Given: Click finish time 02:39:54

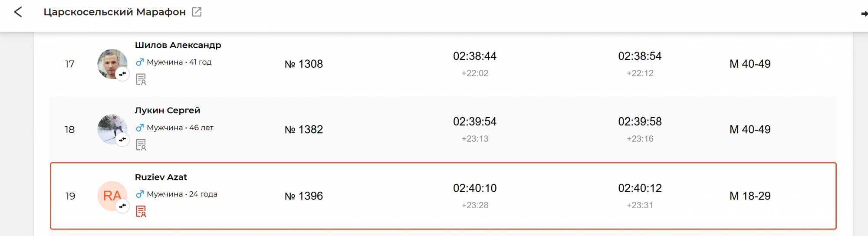Looking at the screenshot, I should click(x=475, y=122).
